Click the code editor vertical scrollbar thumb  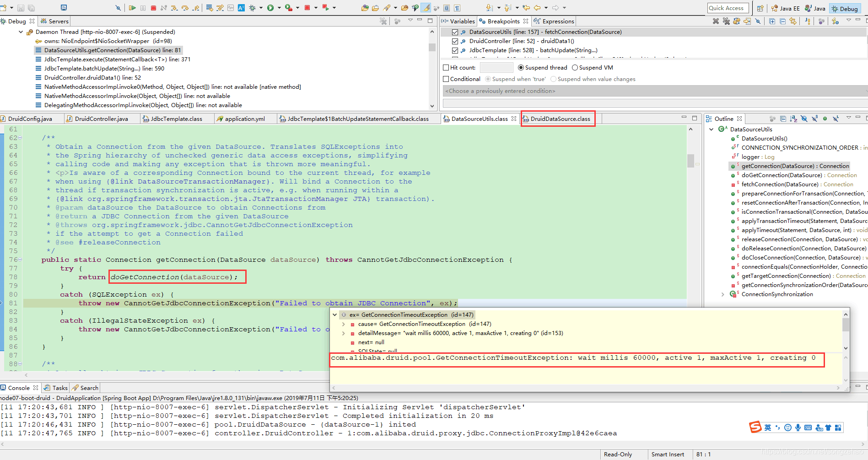[690, 161]
